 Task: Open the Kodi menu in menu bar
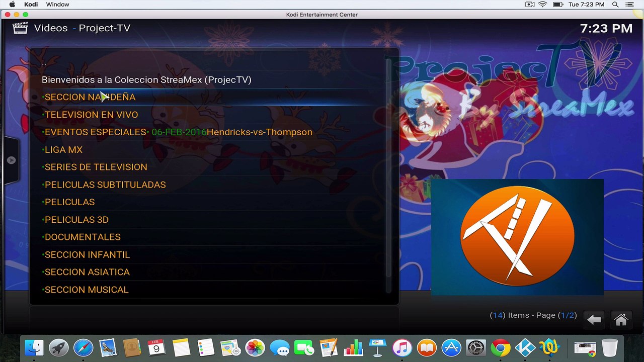point(31,5)
